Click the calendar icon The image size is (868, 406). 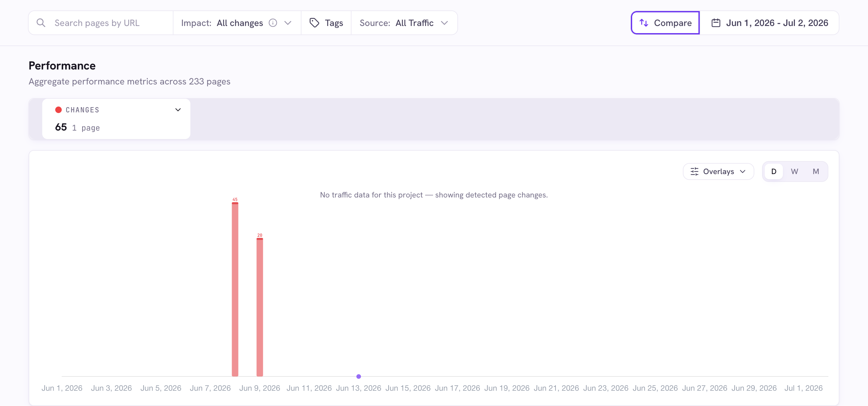tap(716, 23)
